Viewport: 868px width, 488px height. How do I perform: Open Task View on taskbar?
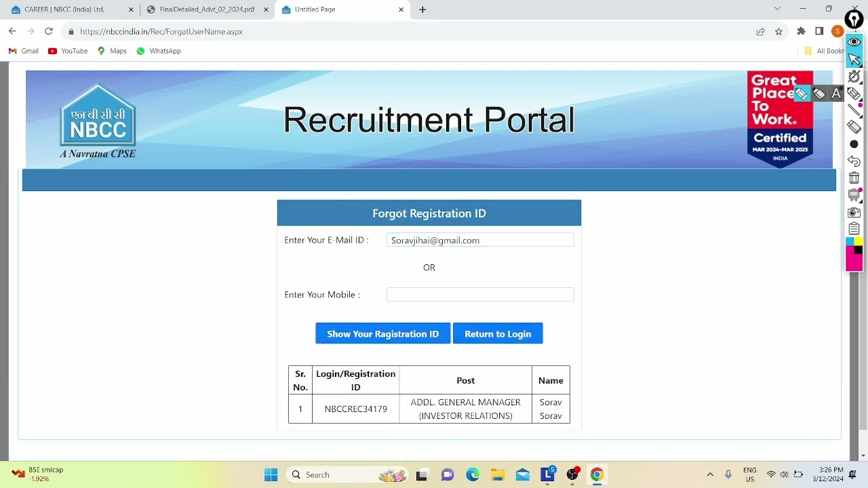click(x=421, y=474)
